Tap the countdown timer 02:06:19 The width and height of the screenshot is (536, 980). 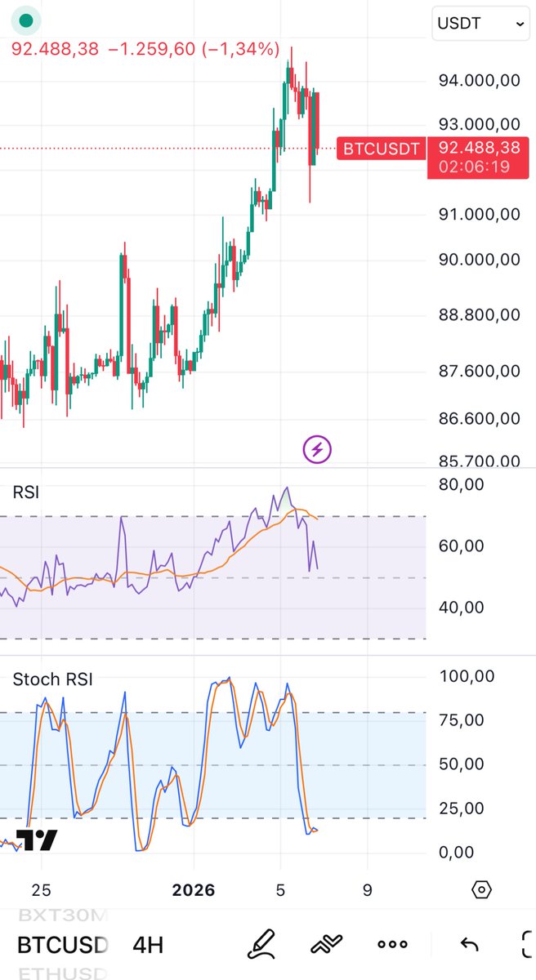[474, 167]
